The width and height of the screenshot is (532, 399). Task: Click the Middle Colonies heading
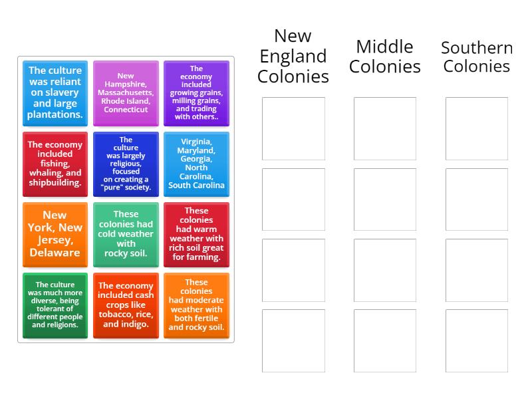tap(383, 58)
